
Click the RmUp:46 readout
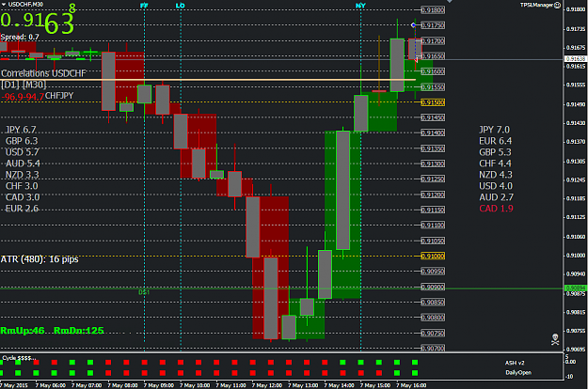coord(23,331)
